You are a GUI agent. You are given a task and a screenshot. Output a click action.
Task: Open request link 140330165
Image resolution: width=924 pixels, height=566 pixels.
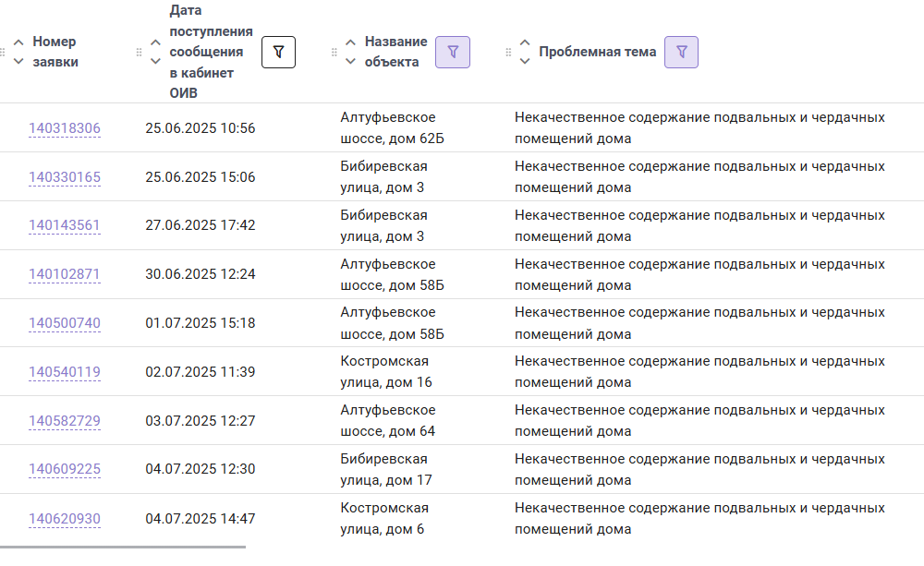[x=65, y=177]
